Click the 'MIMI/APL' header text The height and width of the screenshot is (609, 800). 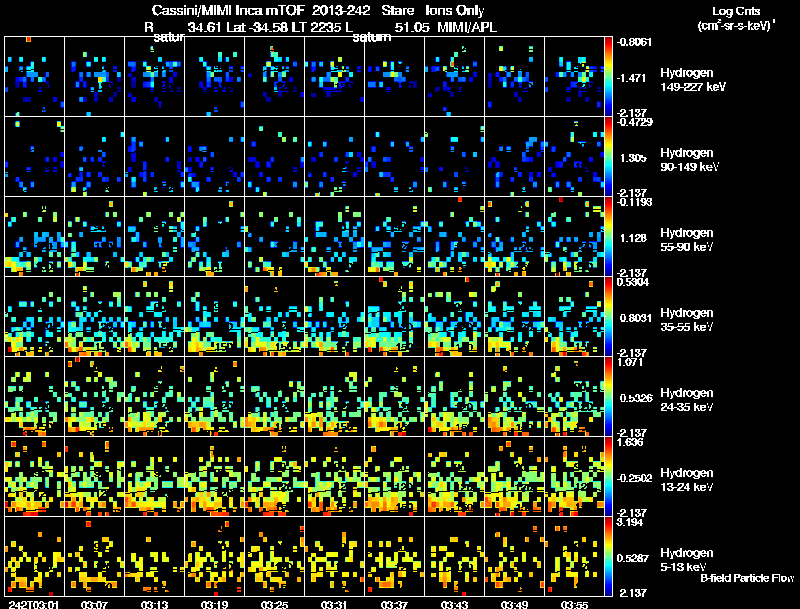pyautogui.click(x=467, y=28)
